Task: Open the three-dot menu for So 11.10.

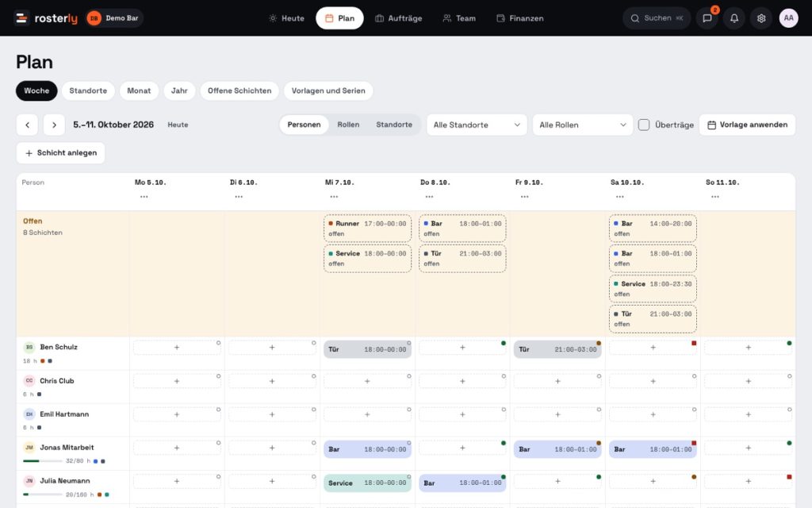Action: coord(715,197)
